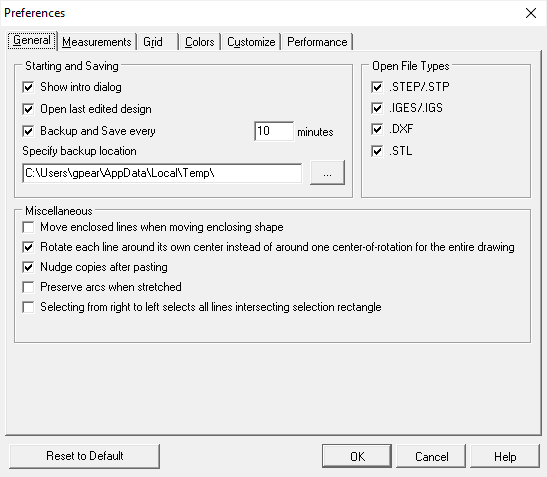Disable the .STL file type
547x477 pixels.
coord(377,151)
